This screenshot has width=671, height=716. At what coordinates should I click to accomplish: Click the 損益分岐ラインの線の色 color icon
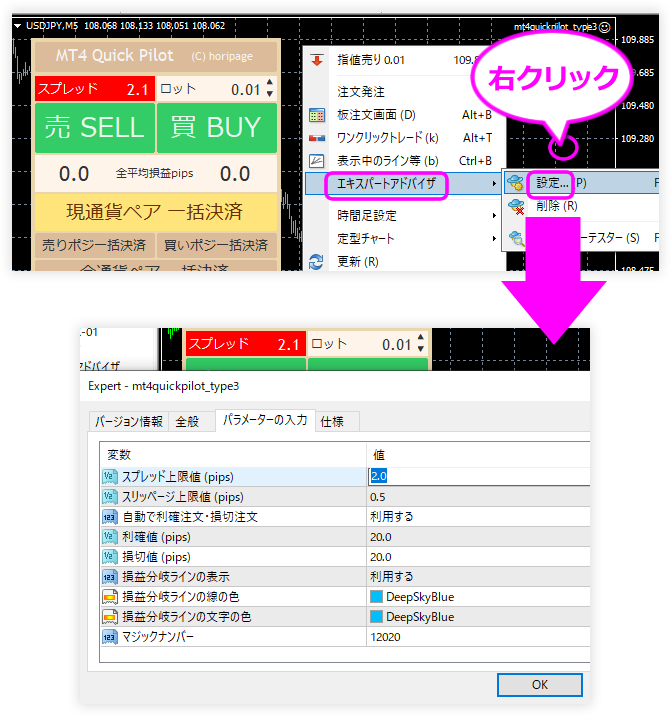click(110, 597)
